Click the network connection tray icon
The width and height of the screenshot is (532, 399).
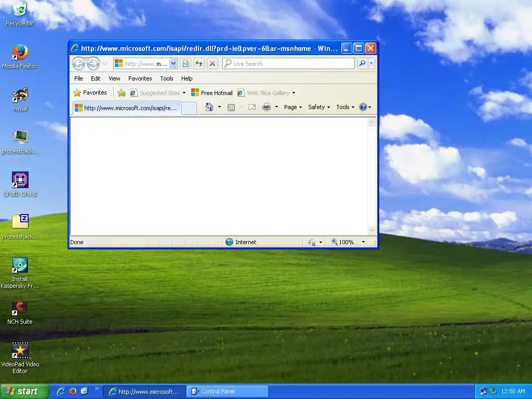click(484, 391)
